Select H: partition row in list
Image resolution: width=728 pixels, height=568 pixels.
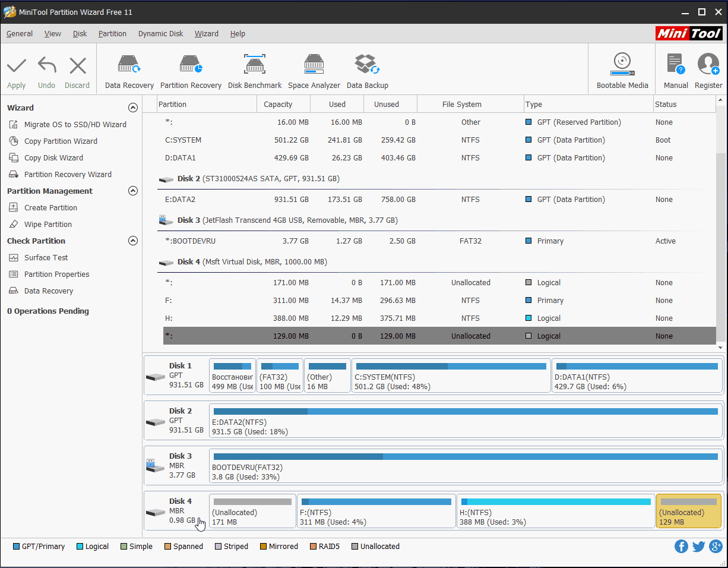[439, 318]
